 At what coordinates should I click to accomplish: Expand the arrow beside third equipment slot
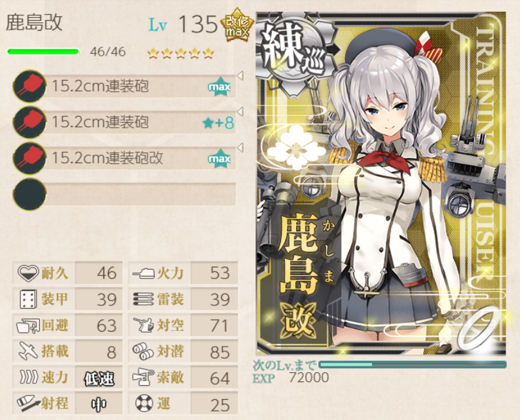point(240,147)
